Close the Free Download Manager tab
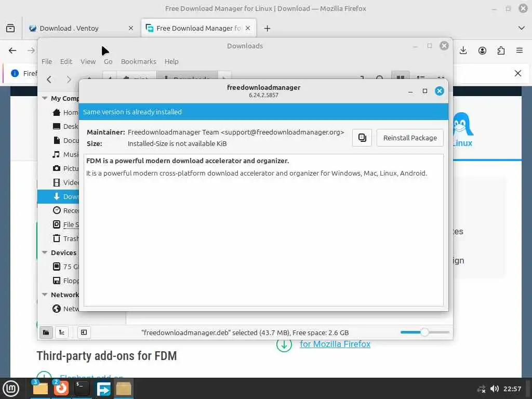 (x=248, y=28)
